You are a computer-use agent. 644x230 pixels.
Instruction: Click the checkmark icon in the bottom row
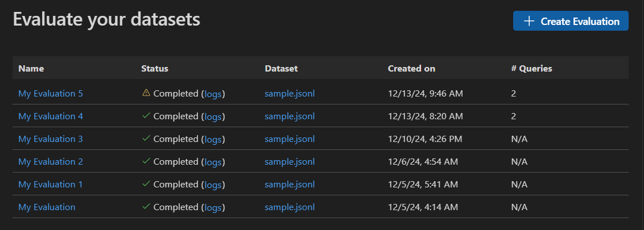click(146, 207)
